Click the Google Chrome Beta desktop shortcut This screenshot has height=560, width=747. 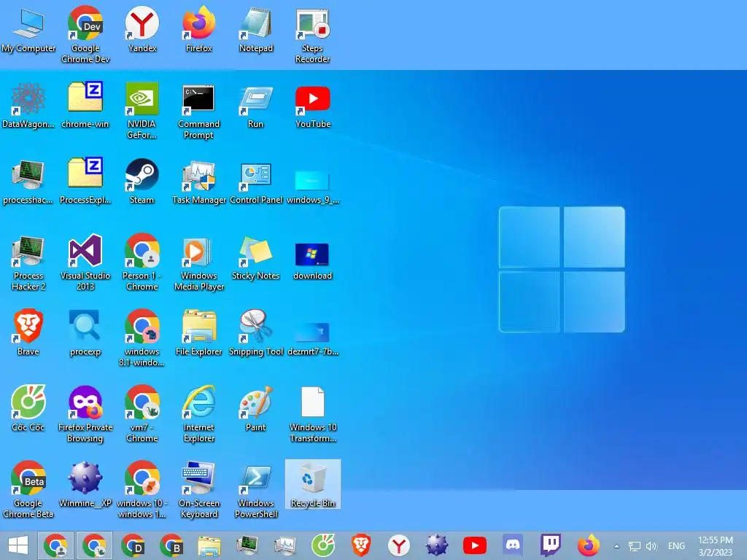point(28,489)
